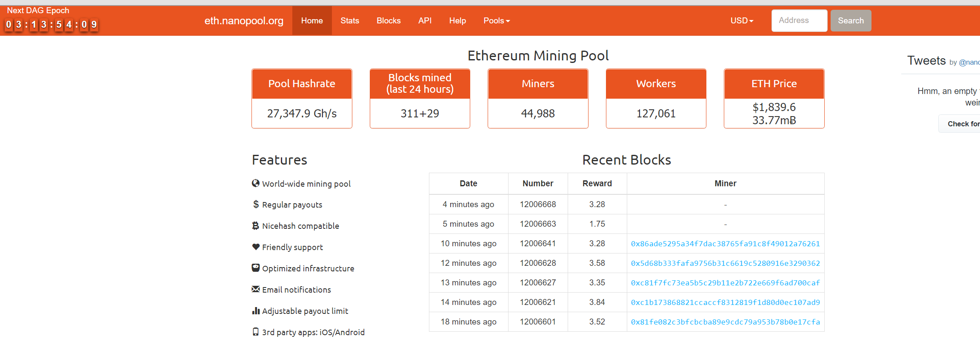The height and width of the screenshot is (353, 980).
Task: Click the heart icon beside Friendly support
Action: (x=256, y=247)
